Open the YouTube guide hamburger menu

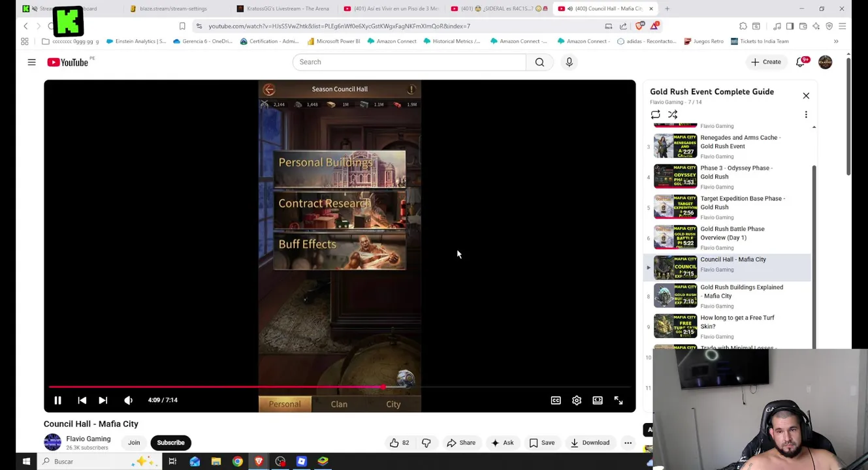click(31, 62)
